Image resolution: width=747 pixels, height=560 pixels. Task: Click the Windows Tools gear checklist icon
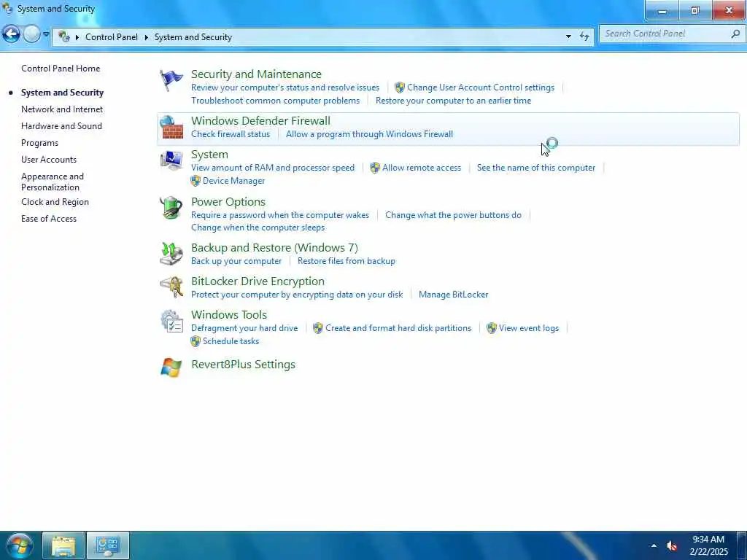point(171,321)
